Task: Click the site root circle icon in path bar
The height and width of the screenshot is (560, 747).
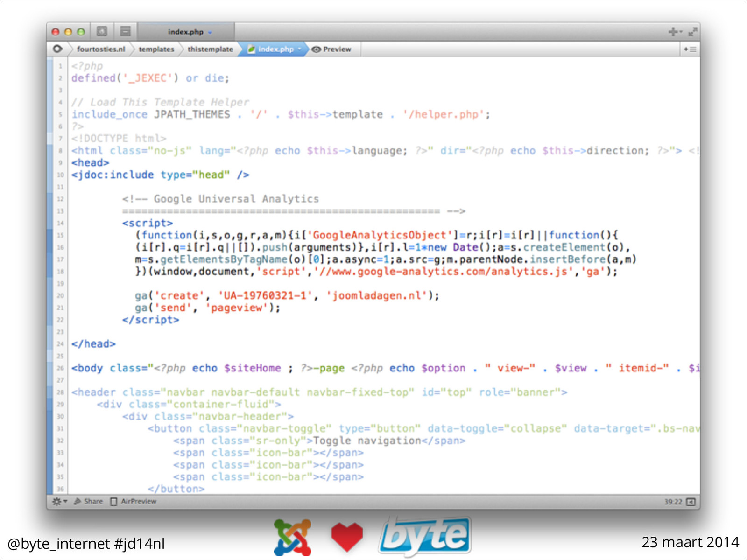Action: tap(57, 49)
